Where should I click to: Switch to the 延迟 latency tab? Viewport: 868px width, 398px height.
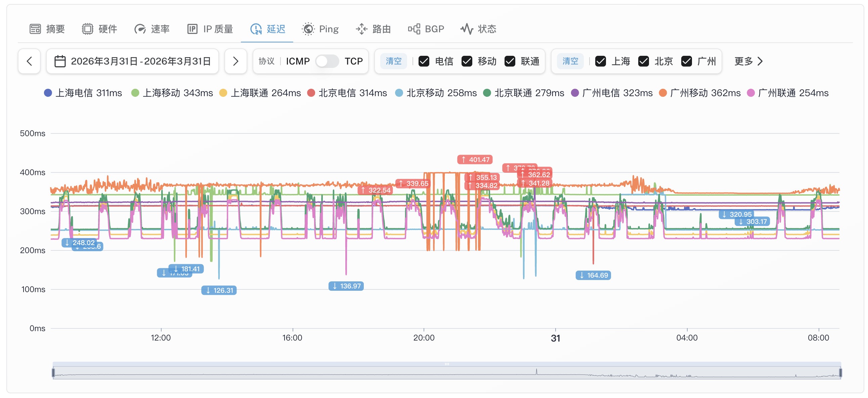click(267, 29)
